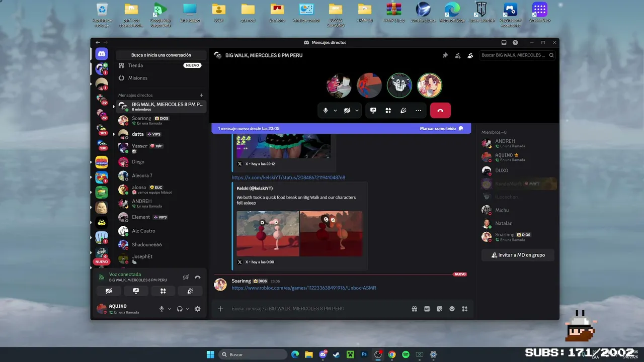The image size is (644, 362).
Task: Open input device arrow beside AQUINO mic
Action: (170, 309)
